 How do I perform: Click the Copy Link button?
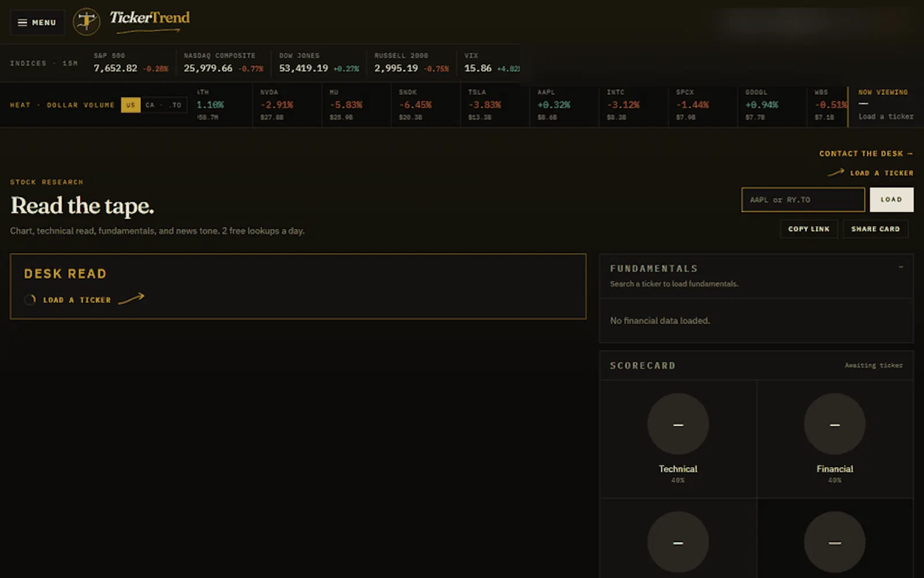coord(808,229)
